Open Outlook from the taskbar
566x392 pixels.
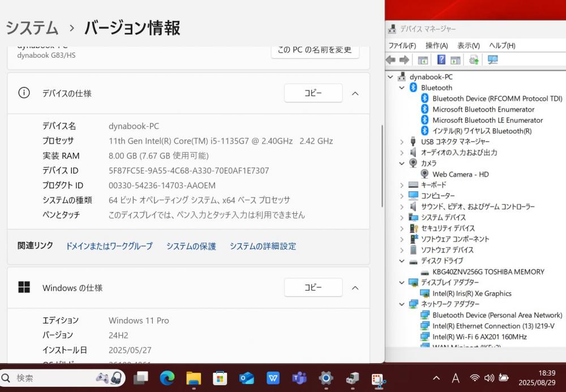click(247, 378)
